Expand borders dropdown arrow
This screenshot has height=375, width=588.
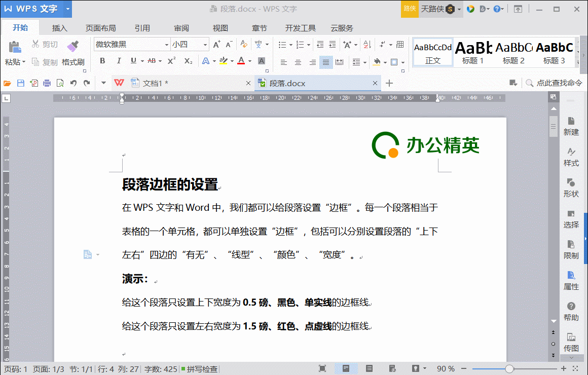pos(403,62)
